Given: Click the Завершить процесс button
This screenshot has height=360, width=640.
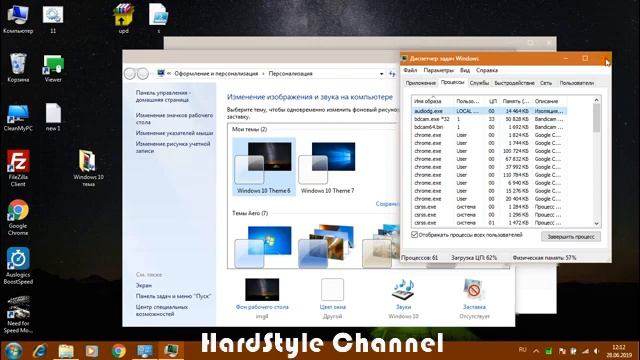Looking at the screenshot, I should (571, 236).
